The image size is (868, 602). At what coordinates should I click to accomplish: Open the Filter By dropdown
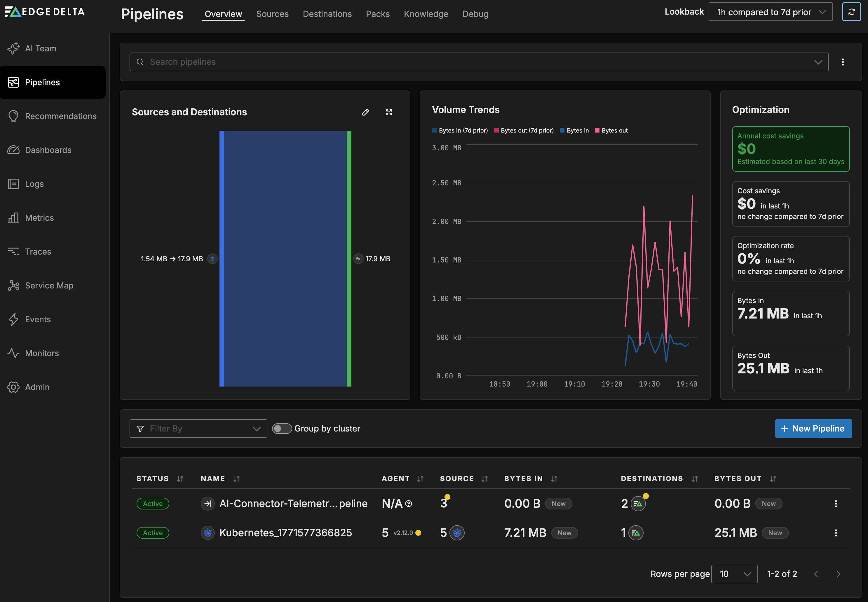(198, 429)
